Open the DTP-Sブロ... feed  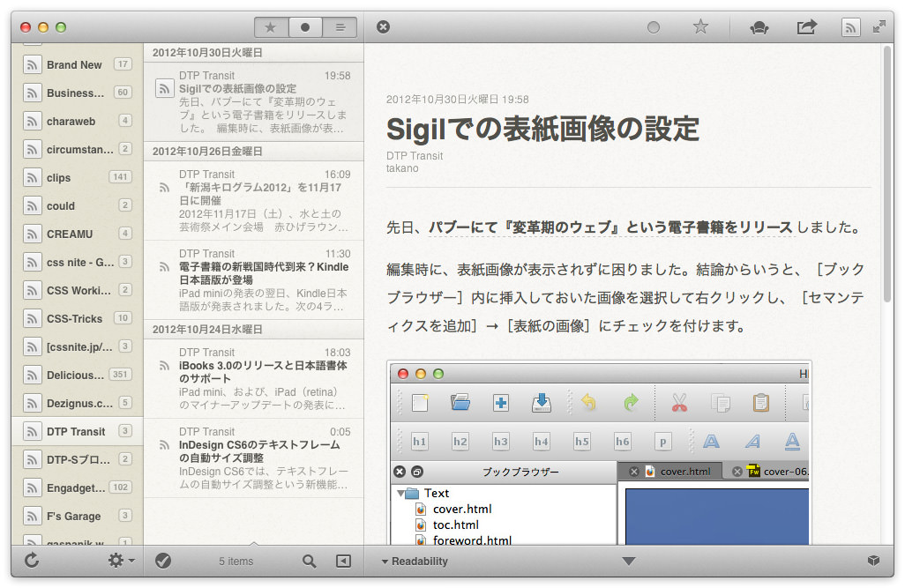tap(78, 460)
